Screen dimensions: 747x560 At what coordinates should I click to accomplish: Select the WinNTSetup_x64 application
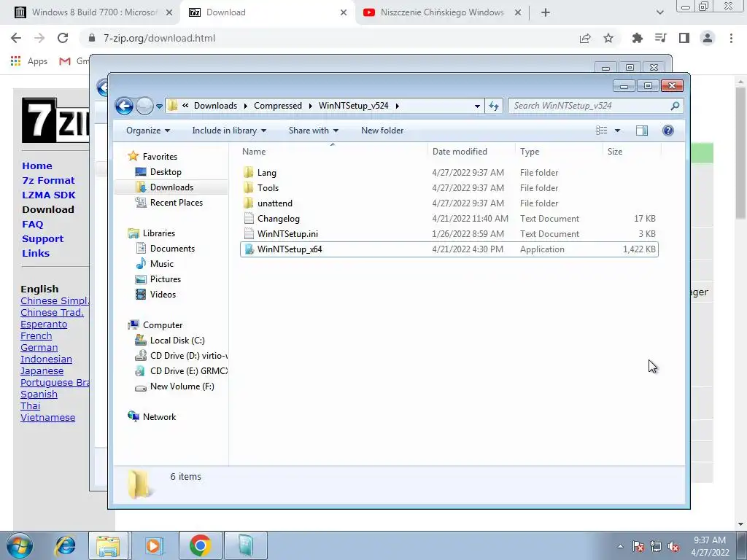pos(449,249)
